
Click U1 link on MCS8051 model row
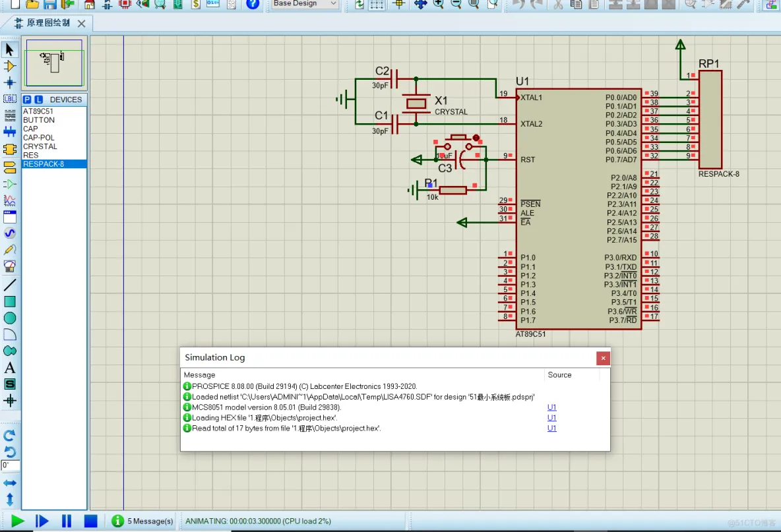click(552, 407)
